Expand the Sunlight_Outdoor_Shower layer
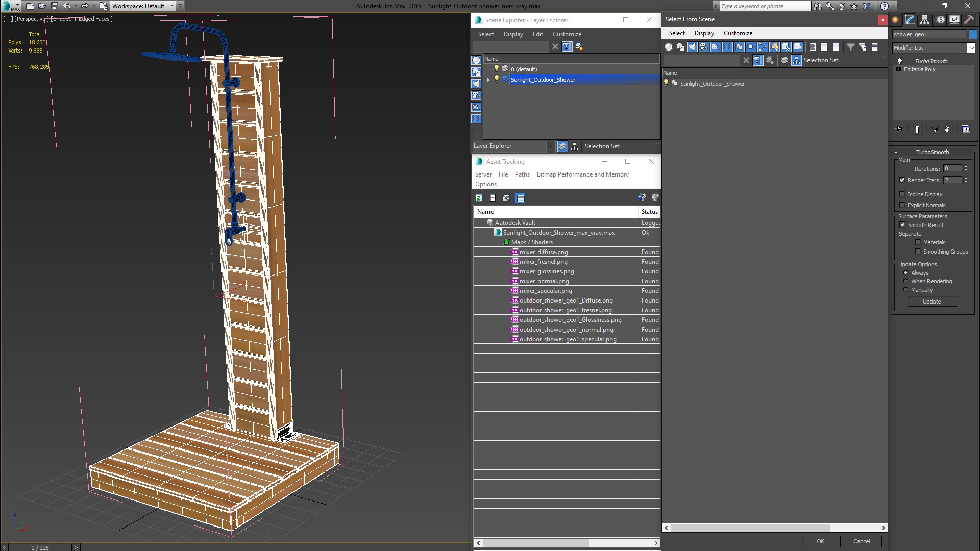Viewport: 980px width, 551px height. point(488,80)
